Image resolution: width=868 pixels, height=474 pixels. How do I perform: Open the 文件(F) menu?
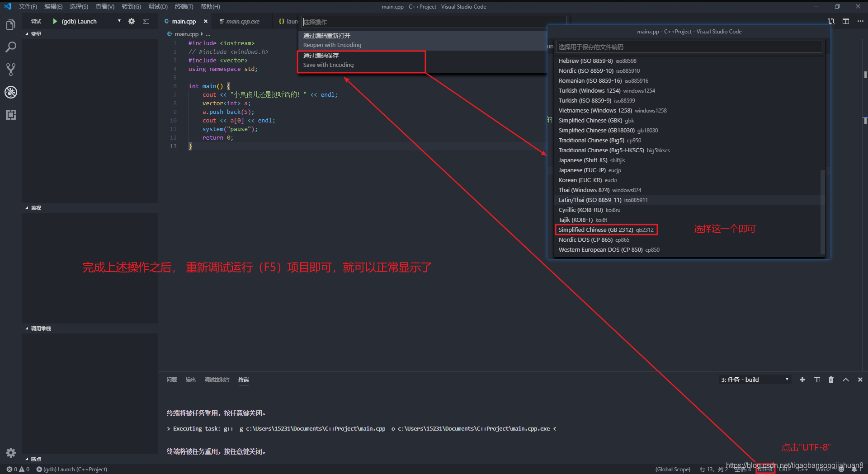28,6
